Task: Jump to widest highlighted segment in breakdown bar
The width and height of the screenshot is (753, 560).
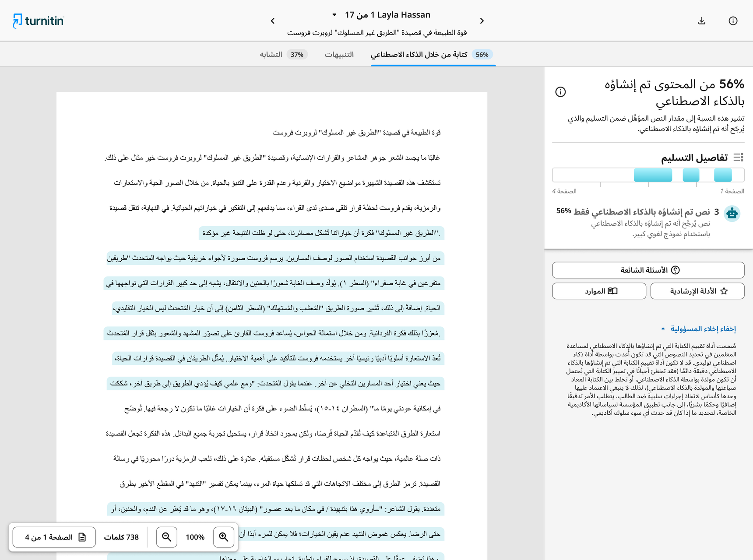Action: (653, 175)
